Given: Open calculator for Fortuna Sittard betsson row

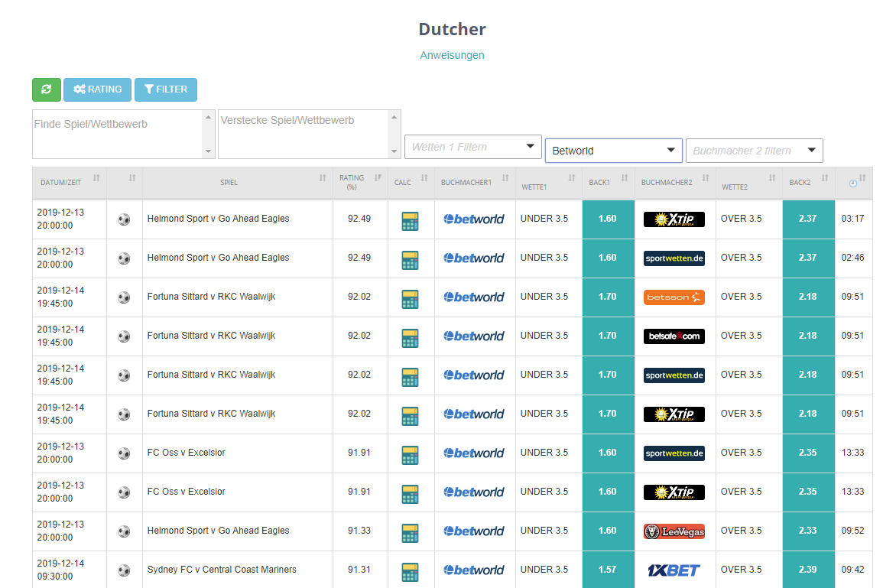Looking at the screenshot, I should [410, 298].
